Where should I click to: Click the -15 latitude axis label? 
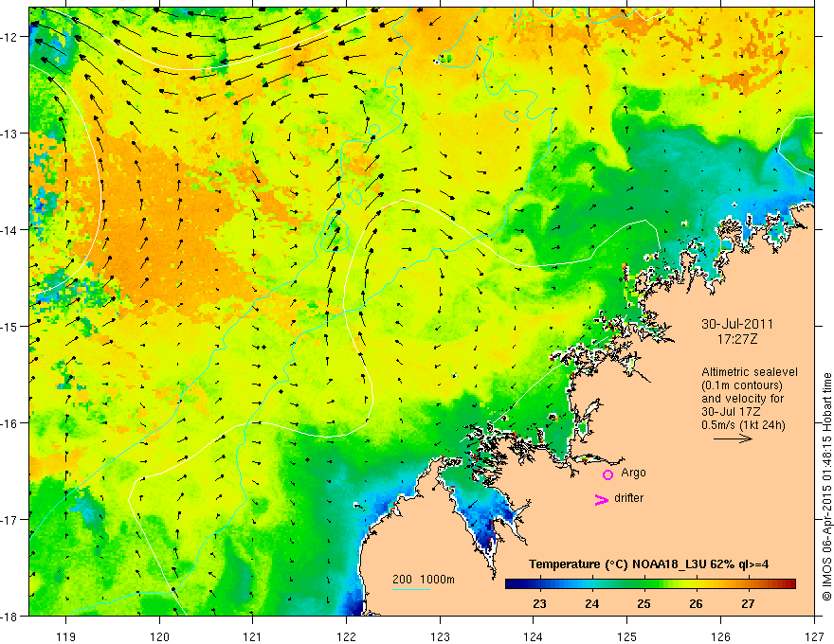pyautogui.click(x=9, y=326)
